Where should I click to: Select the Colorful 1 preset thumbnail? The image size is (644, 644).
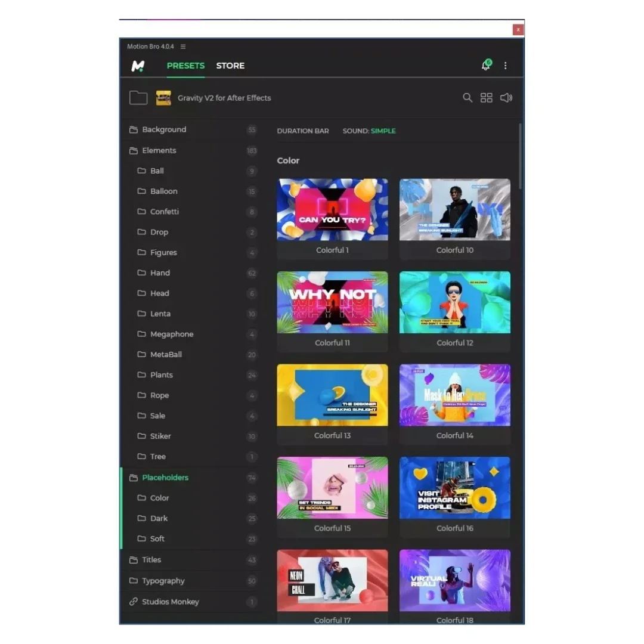tap(332, 210)
